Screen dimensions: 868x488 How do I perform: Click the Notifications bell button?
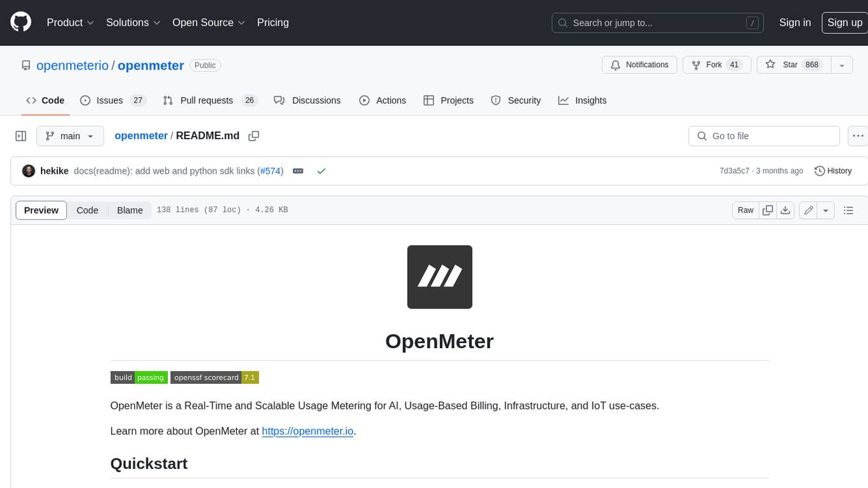click(x=640, y=65)
